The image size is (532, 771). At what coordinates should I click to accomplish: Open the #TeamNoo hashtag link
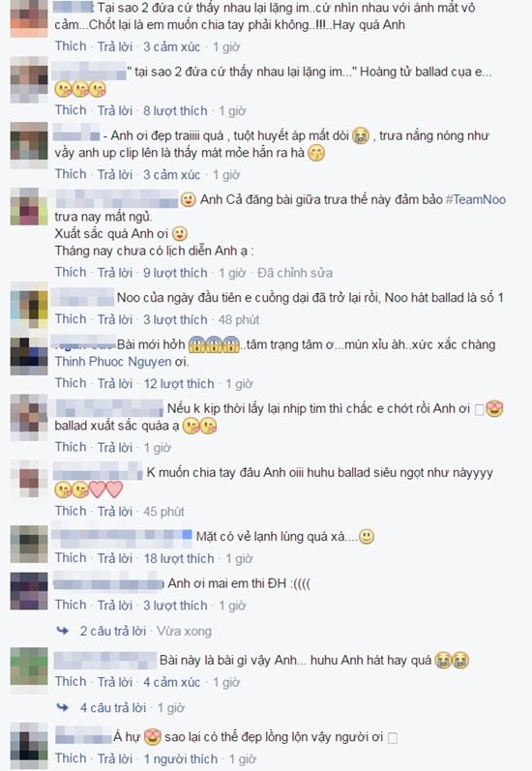tap(476, 199)
